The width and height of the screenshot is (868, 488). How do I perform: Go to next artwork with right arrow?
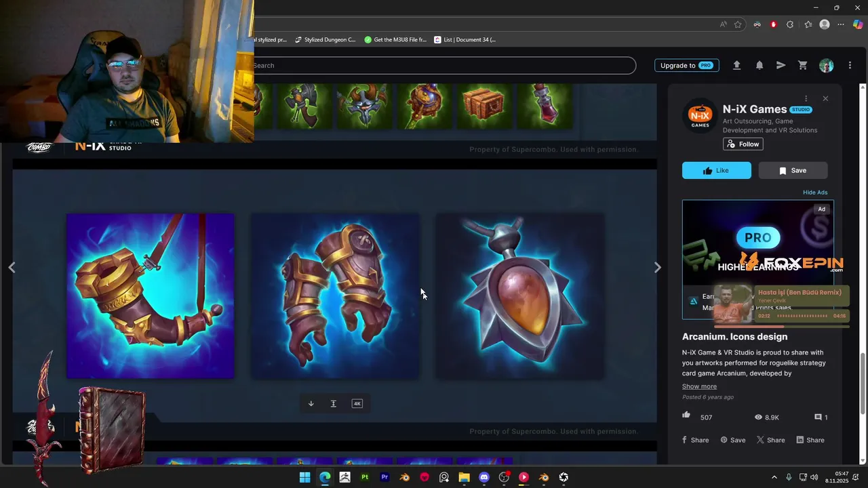point(657,267)
